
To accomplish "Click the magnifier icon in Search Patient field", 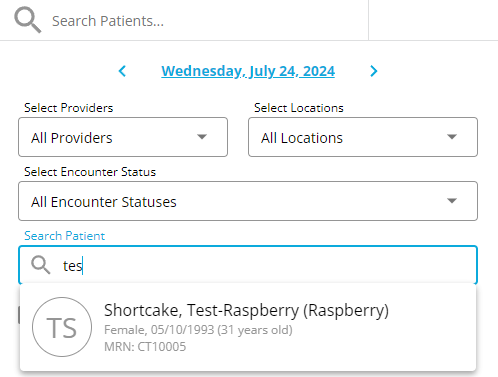I will click(x=41, y=265).
